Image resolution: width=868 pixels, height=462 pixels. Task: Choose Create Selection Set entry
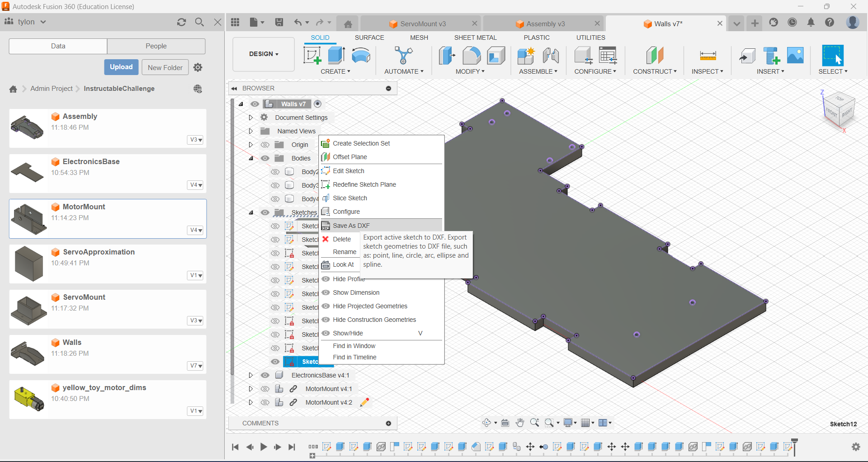[x=381, y=143]
